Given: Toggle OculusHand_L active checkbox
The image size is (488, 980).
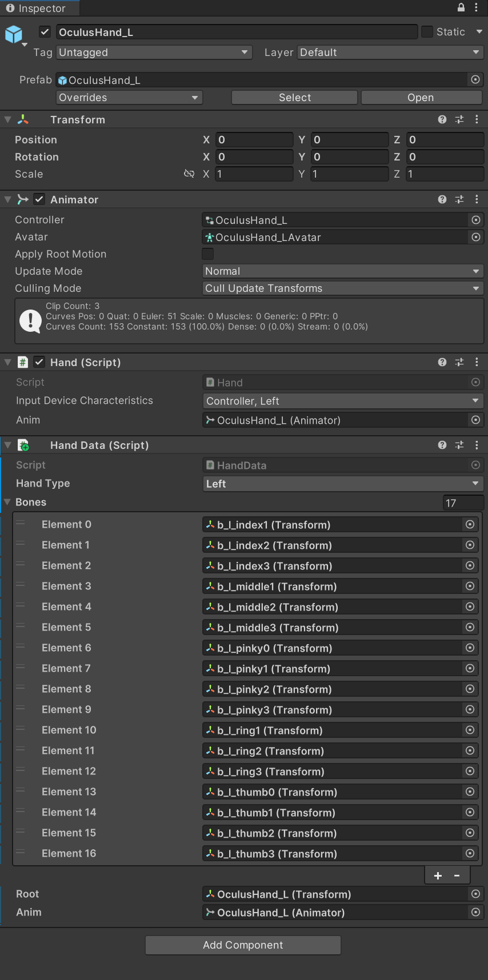Looking at the screenshot, I should 45,32.
